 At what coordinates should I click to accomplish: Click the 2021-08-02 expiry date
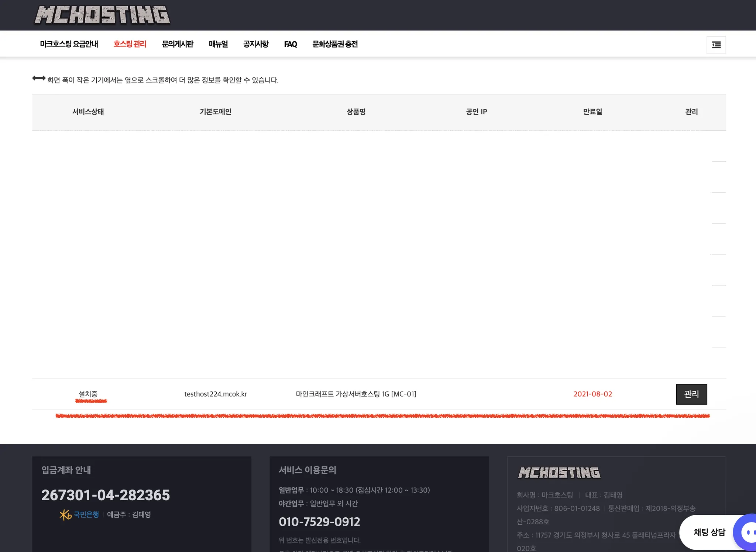point(592,394)
